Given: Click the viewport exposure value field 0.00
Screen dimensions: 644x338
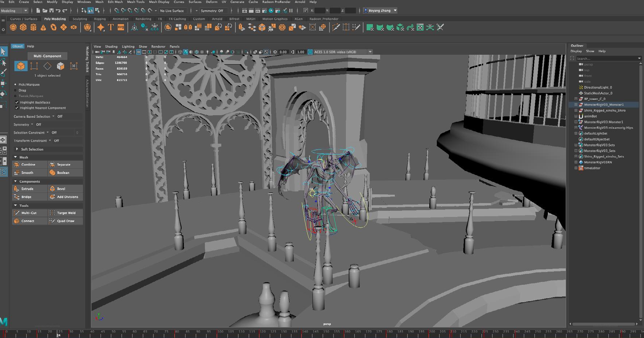Looking at the screenshot, I should click(283, 52).
